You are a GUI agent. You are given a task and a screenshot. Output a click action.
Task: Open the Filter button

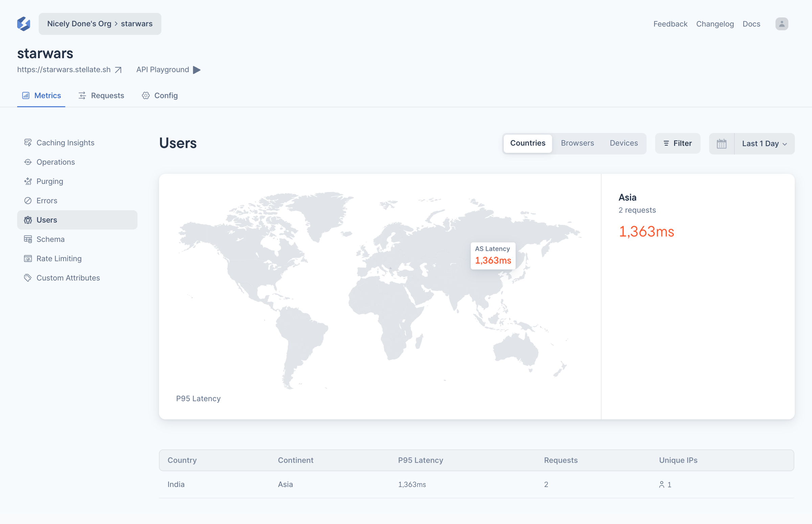coord(678,143)
